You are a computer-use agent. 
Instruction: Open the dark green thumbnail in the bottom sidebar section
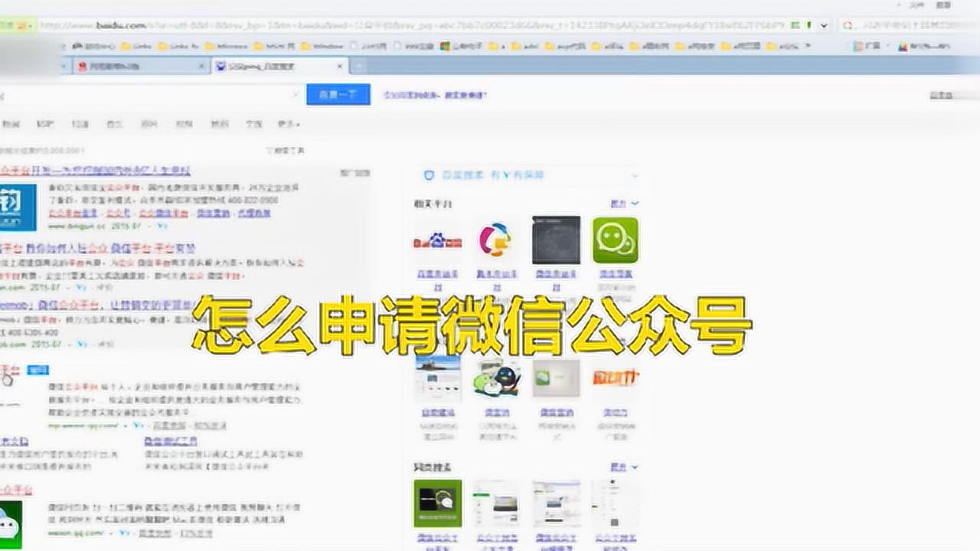coord(437,503)
